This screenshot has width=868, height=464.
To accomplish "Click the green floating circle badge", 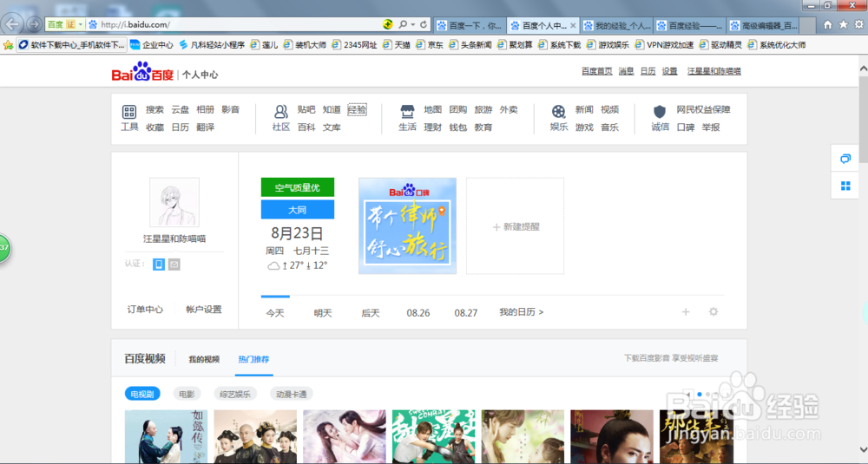I will click(3, 248).
